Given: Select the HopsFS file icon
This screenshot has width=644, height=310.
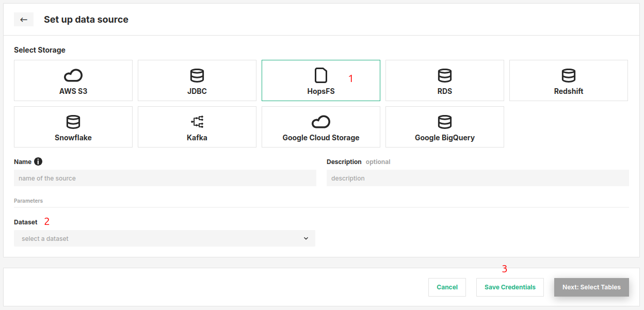Looking at the screenshot, I should coord(321,75).
